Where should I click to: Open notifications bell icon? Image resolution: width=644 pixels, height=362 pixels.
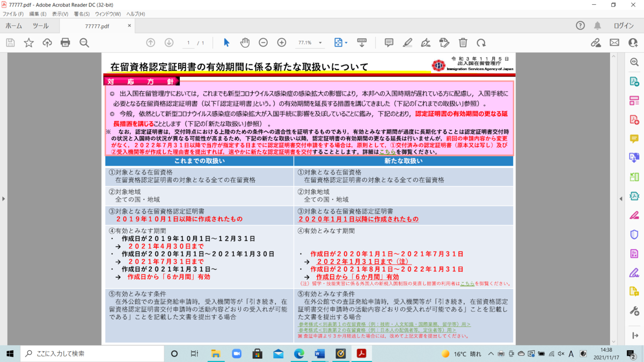point(597,26)
